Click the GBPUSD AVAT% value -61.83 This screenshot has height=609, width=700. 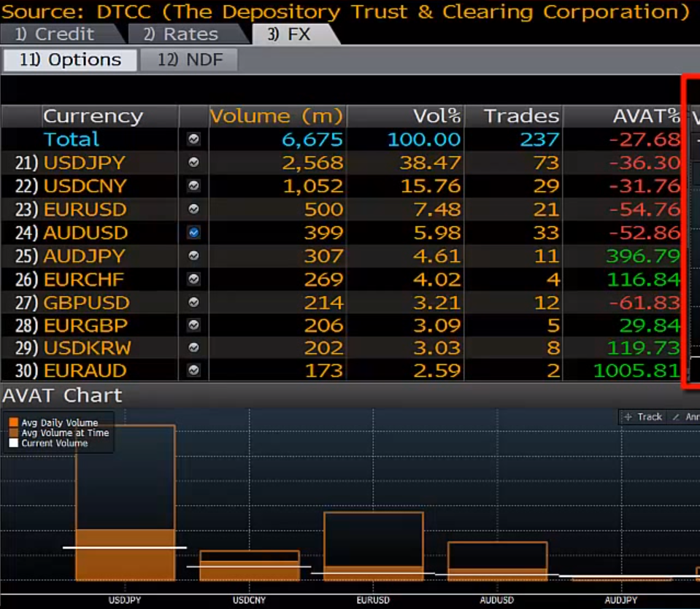[x=645, y=303]
